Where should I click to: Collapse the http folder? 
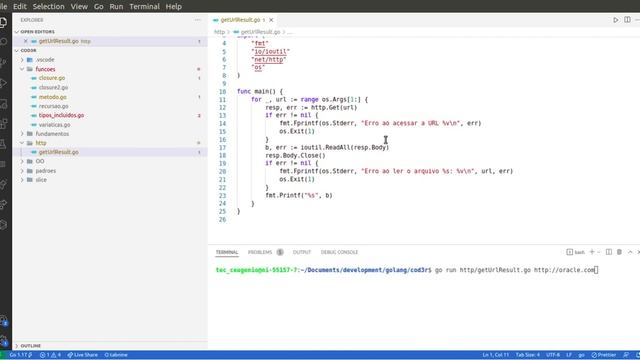tap(41, 143)
